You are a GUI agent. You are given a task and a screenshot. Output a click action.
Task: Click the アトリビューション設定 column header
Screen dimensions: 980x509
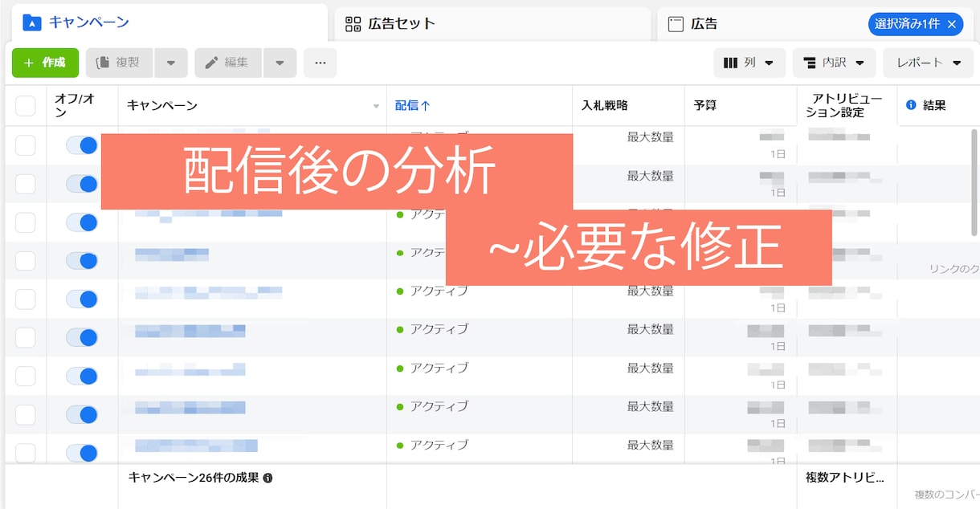[x=843, y=105]
